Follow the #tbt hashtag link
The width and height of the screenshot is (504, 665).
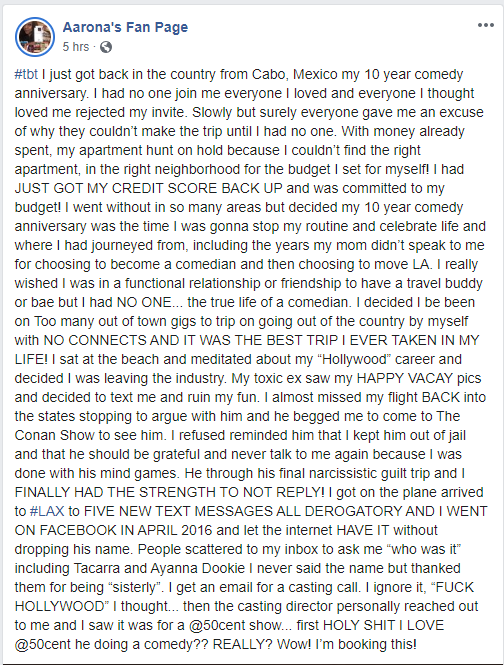click(26, 74)
